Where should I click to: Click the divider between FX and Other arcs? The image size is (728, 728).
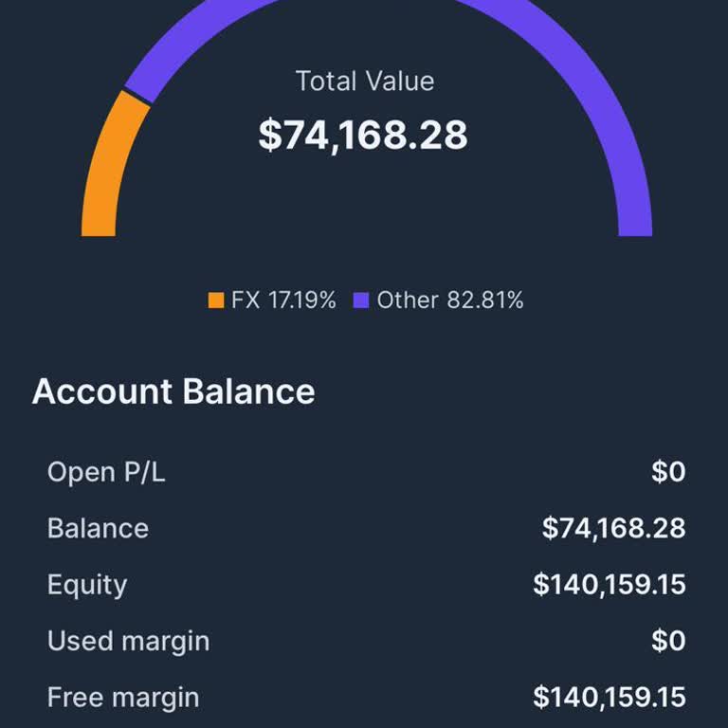tap(137, 97)
